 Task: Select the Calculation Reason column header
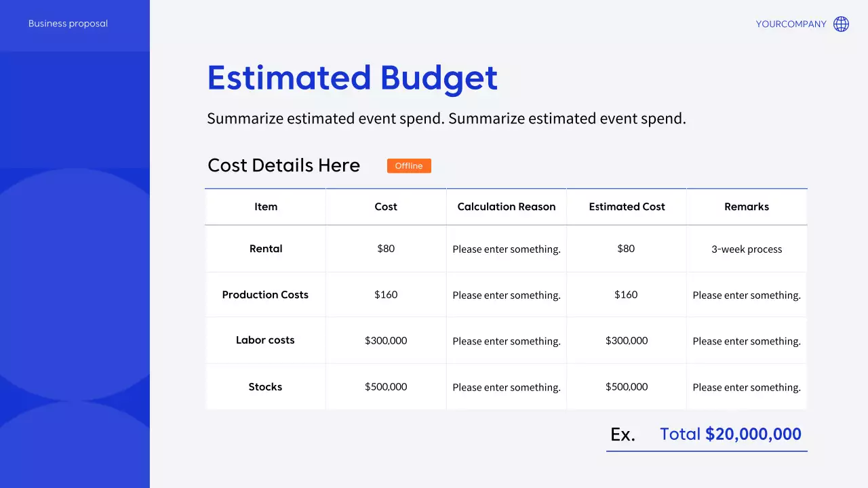pos(506,207)
